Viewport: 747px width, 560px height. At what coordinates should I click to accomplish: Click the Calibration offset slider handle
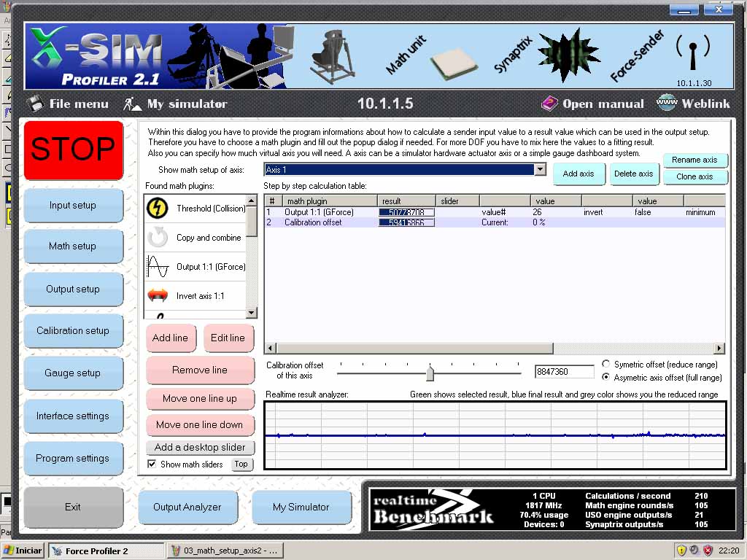(x=430, y=373)
